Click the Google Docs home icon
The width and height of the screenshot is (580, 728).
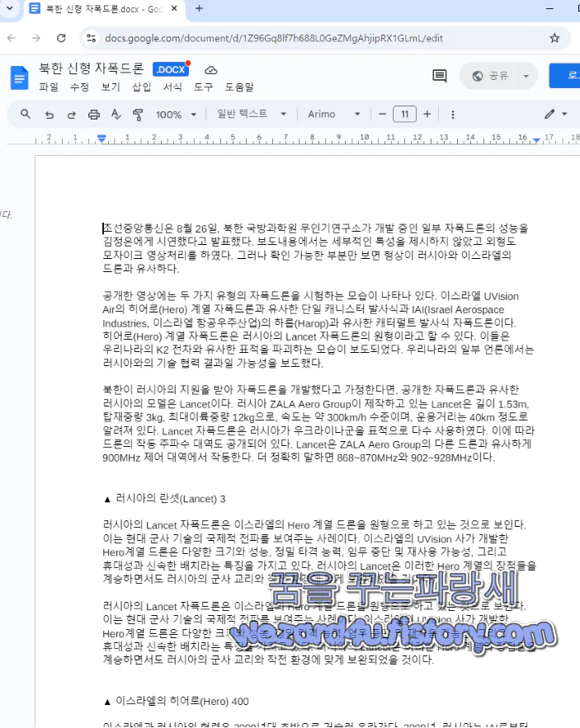coord(19,77)
